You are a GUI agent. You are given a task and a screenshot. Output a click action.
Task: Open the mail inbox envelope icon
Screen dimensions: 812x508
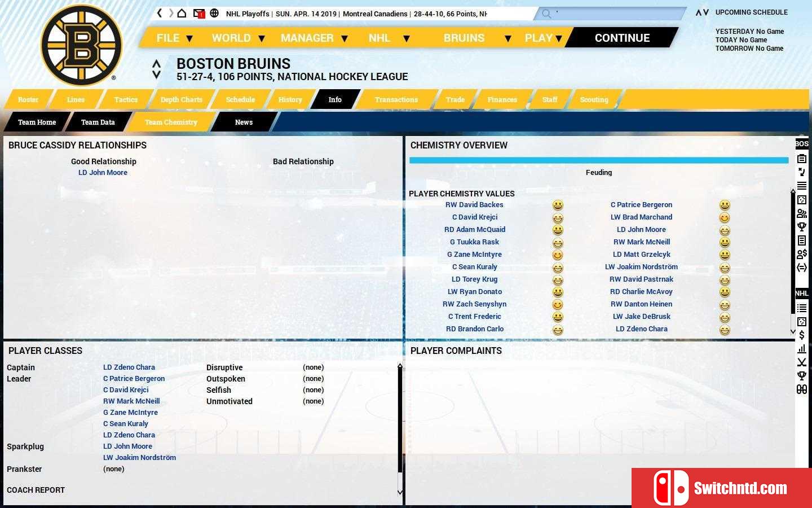coord(198,13)
